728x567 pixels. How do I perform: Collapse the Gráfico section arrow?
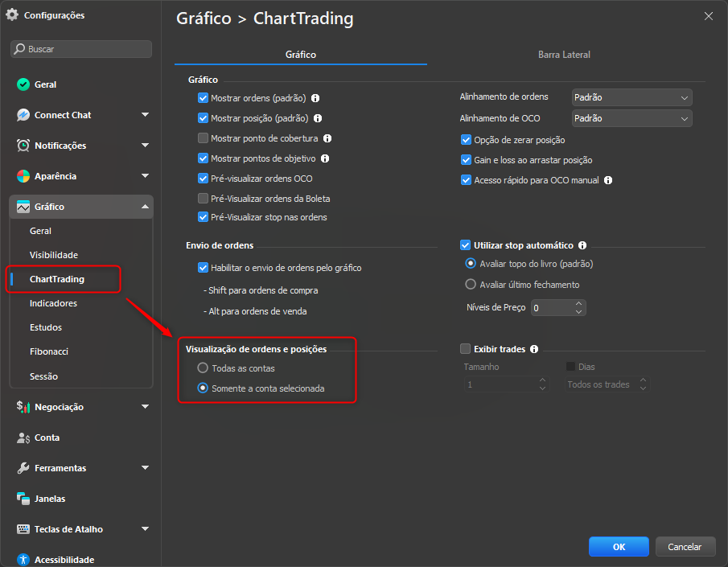(146, 207)
